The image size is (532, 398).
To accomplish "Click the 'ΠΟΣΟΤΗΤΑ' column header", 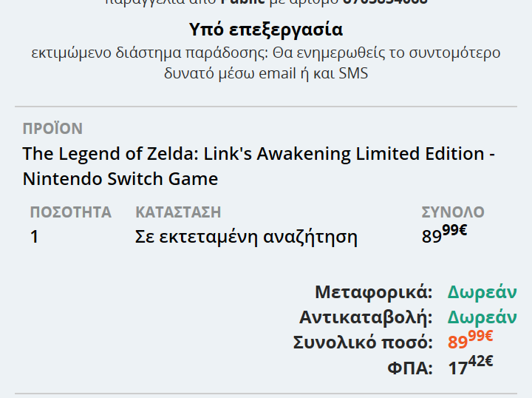I will (x=70, y=212).
